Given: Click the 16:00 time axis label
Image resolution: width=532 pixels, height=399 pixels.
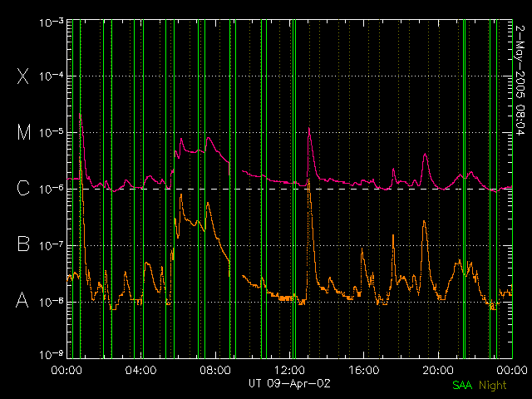Looking at the screenshot, I should [364, 370].
